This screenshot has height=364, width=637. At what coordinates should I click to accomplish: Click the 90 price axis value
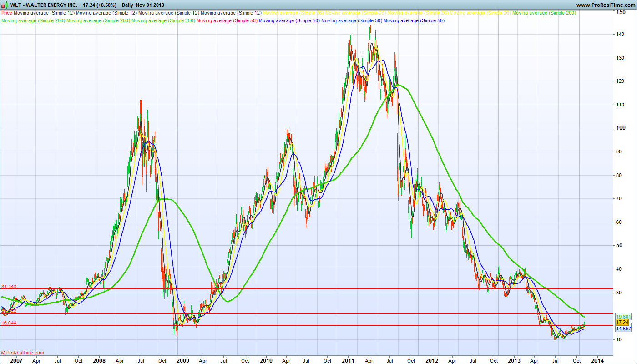(x=619, y=152)
